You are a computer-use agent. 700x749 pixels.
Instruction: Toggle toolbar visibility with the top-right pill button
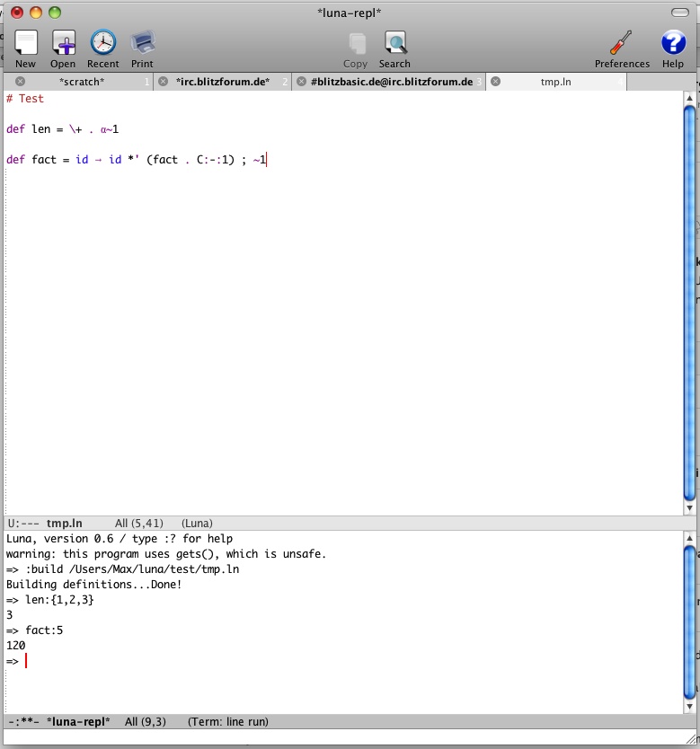[679, 13]
